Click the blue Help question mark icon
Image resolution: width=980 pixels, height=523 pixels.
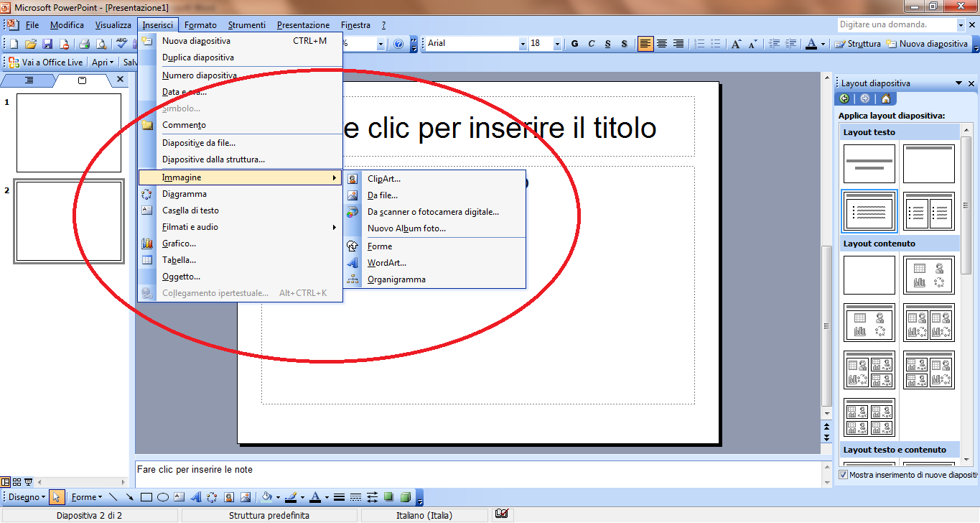click(x=398, y=44)
